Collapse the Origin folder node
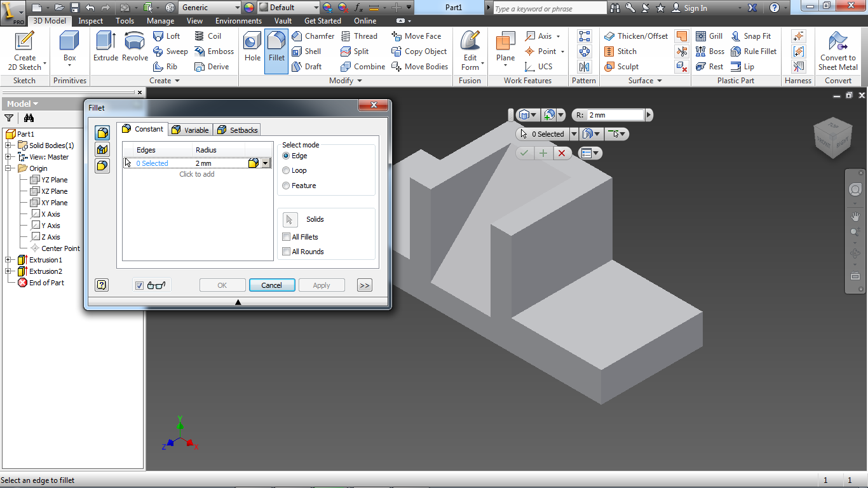Viewport: 868px width, 488px height. coord(8,168)
